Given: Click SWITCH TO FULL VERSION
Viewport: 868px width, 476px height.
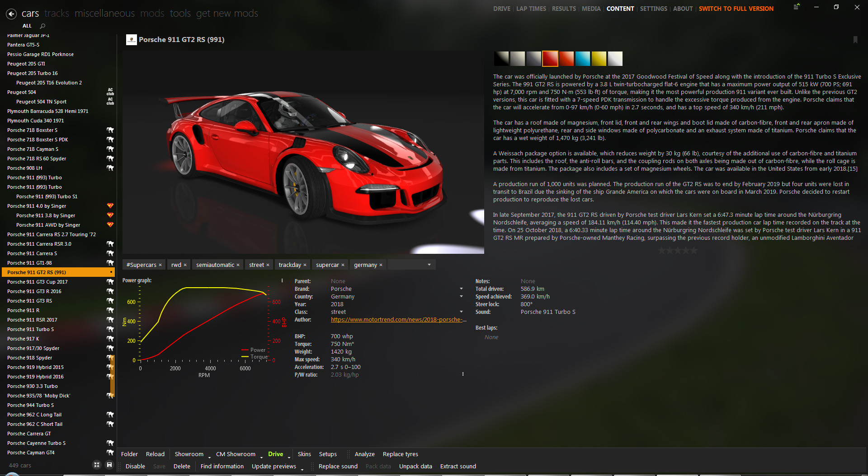Looking at the screenshot, I should coord(736,9).
